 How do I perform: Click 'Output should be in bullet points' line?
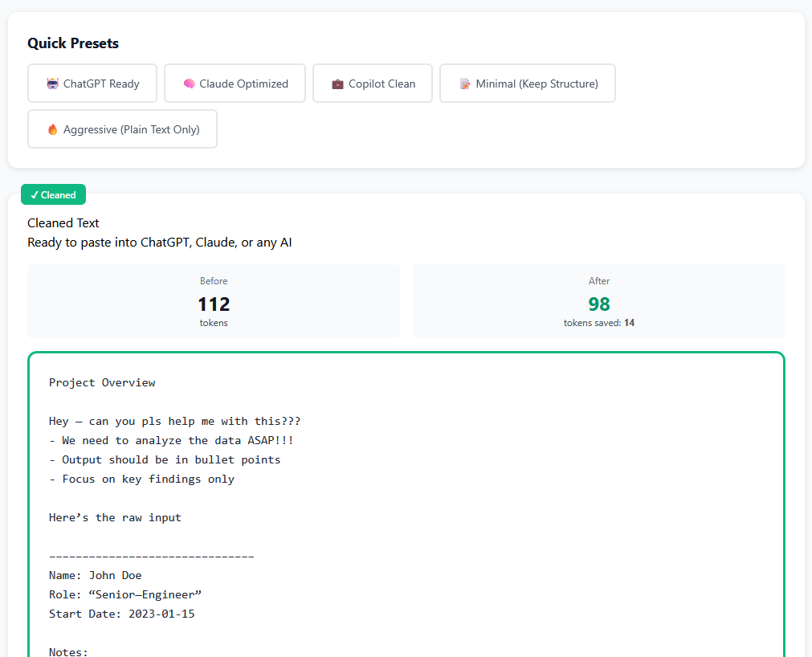(165, 459)
